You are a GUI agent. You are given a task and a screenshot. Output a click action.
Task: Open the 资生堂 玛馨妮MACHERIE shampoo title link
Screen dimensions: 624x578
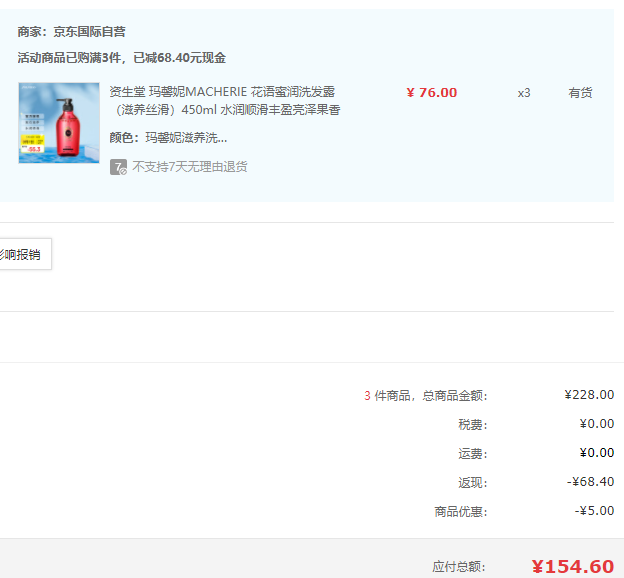coord(225,100)
